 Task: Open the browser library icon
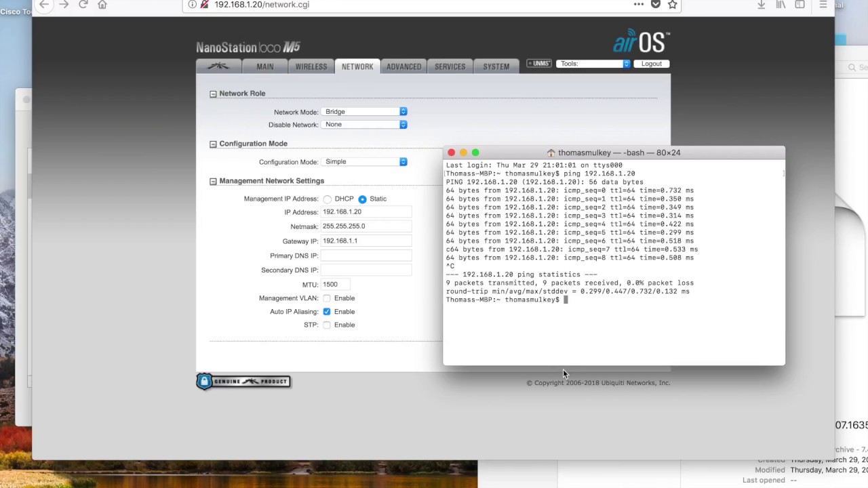781,4
